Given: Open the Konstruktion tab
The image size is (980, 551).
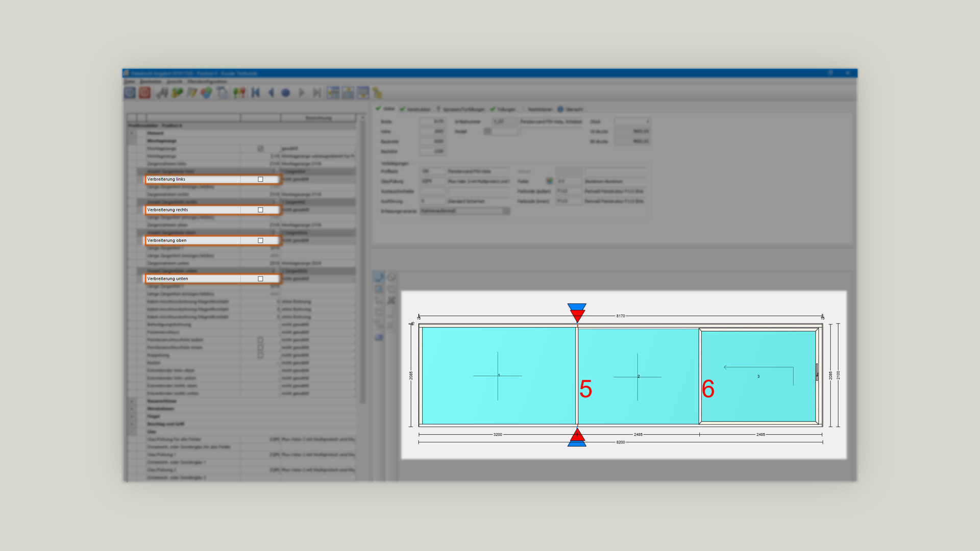Looking at the screenshot, I should click(x=415, y=109).
